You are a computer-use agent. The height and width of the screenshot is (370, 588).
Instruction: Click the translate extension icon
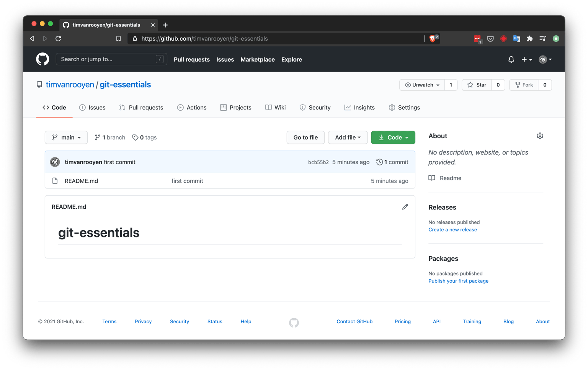(516, 39)
